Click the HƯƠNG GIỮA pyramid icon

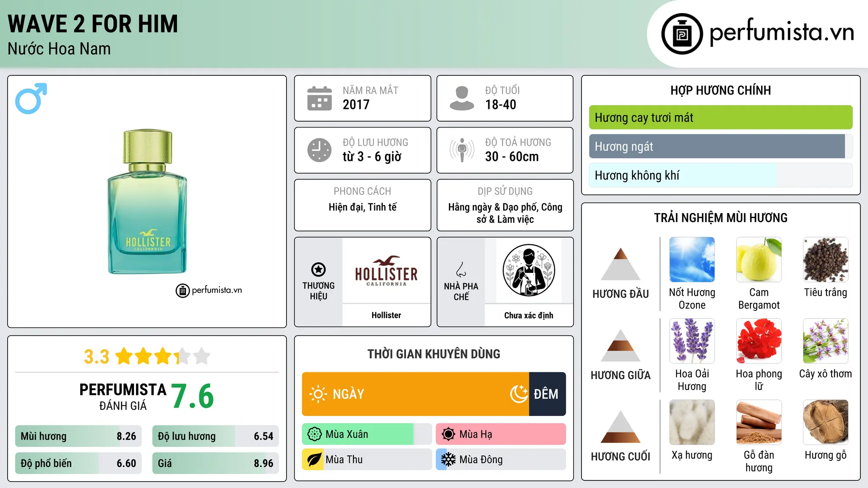(620, 345)
